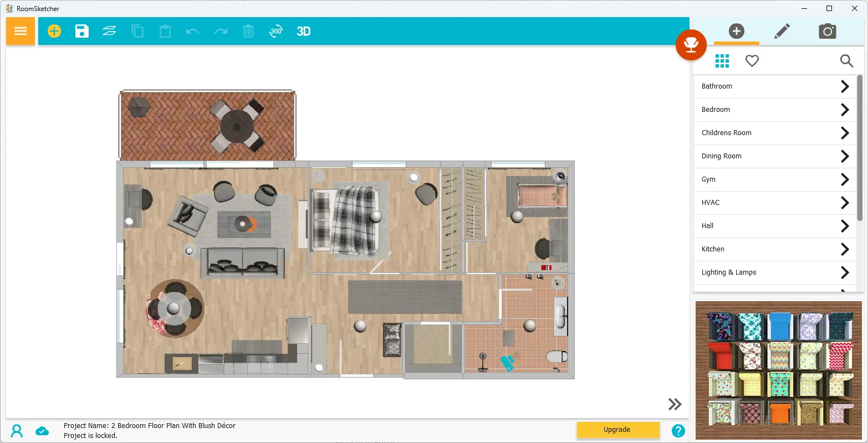Show favorites with the heart icon
The height and width of the screenshot is (443, 868).
tap(752, 61)
